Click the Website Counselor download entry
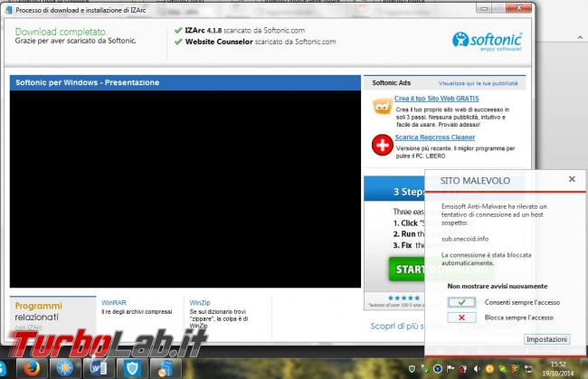The height and width of the screenshot is (379, 588). [255, 42]
